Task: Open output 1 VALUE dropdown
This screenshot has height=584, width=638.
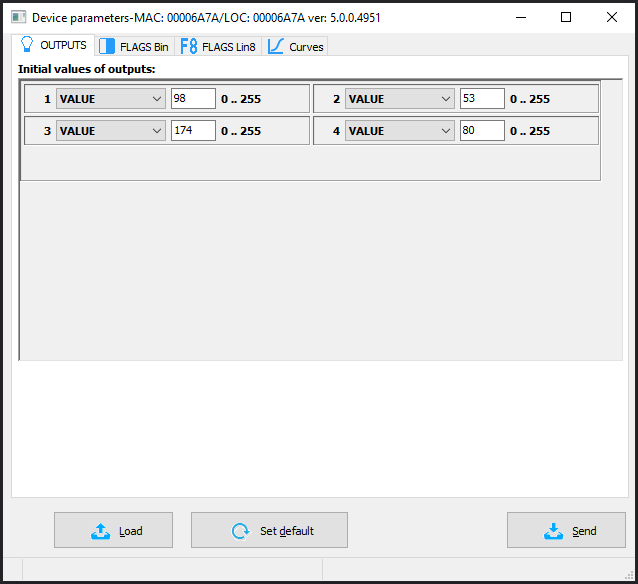Action: coord(111,98)
